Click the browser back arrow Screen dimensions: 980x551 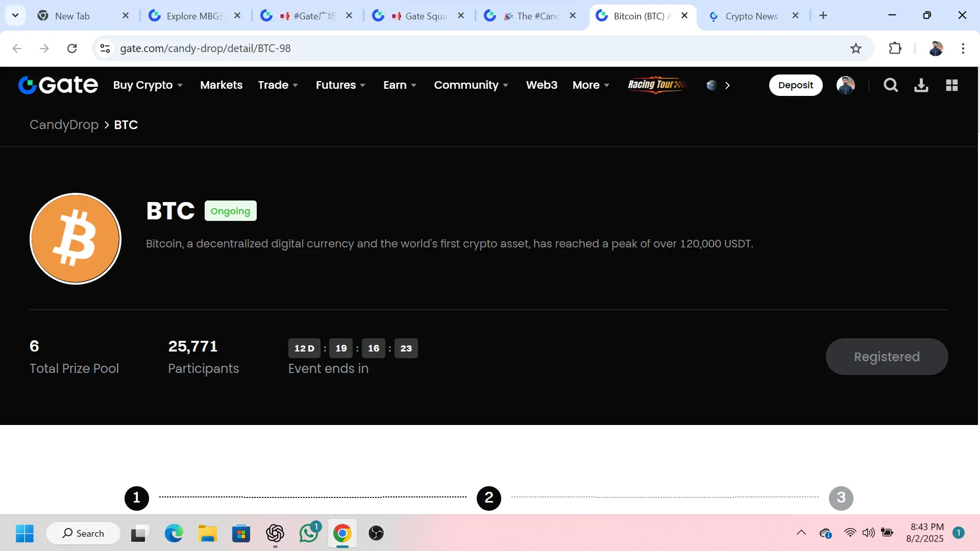pyautogui.click(x=17, y=48)
